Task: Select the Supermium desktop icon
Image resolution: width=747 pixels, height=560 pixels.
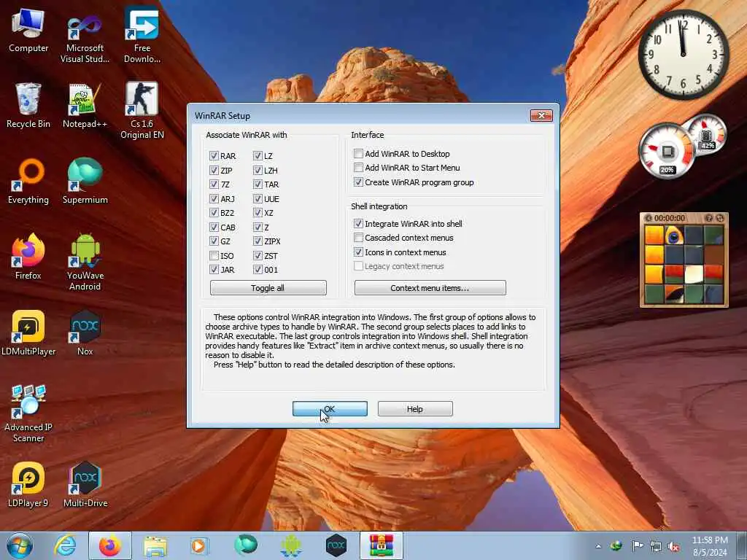Action: [x=85, y=182]
